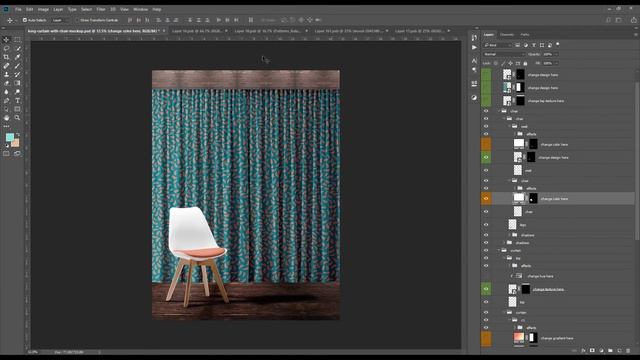
Task: Open the collapsed Adjustments panel icon
Action: click(474, 98)
